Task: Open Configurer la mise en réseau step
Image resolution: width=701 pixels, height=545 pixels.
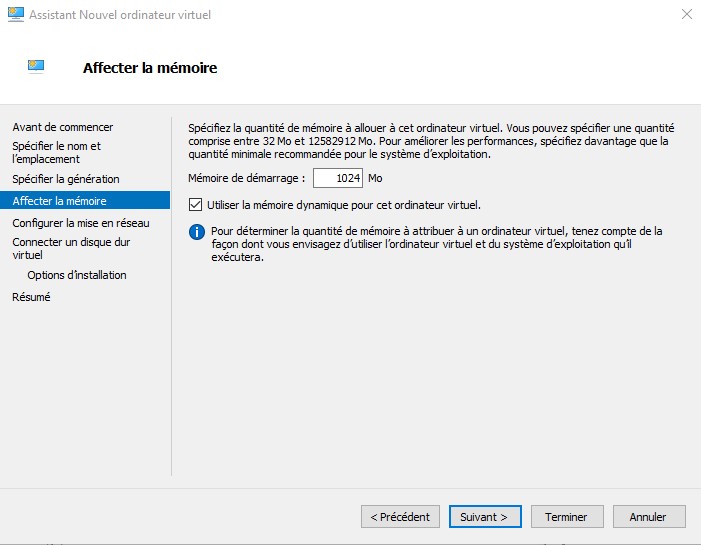Action: click(x=81, y=223)
